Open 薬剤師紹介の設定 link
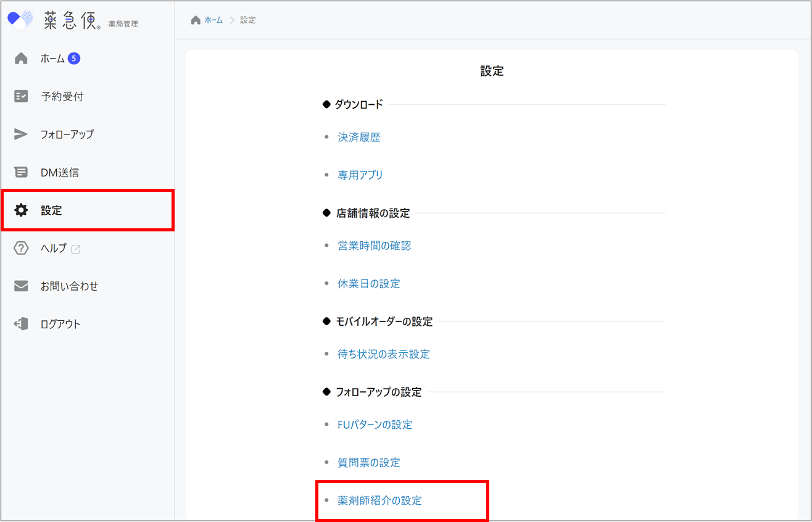This screenshot has width=812, height=522. pyautogui.click(x=379, y=500)
